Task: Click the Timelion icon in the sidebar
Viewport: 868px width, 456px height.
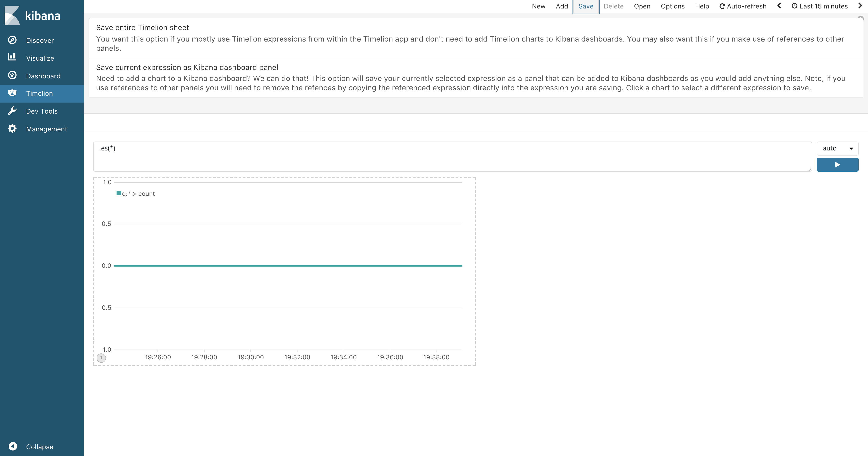Action: click(13, 93)
